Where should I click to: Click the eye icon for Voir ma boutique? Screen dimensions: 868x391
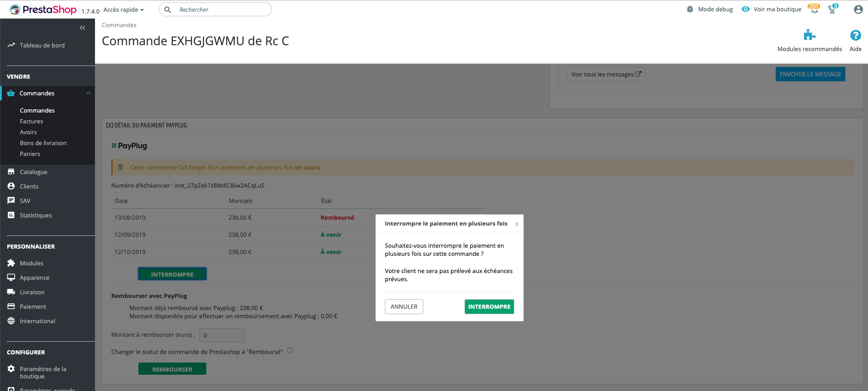[x=745, y=9]
